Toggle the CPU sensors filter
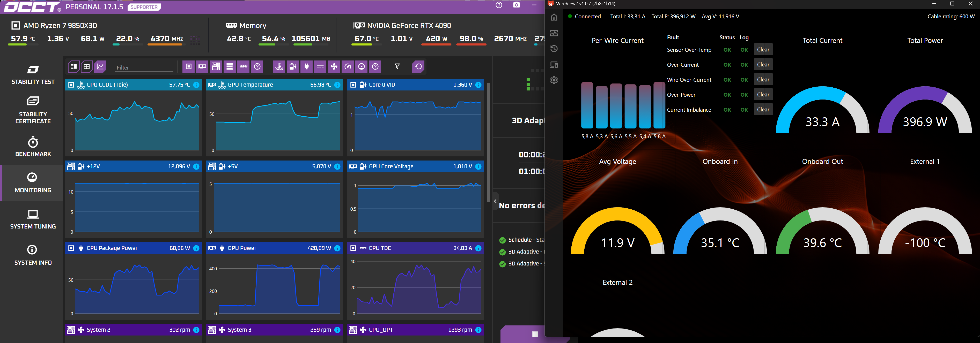 coord(188,66)
